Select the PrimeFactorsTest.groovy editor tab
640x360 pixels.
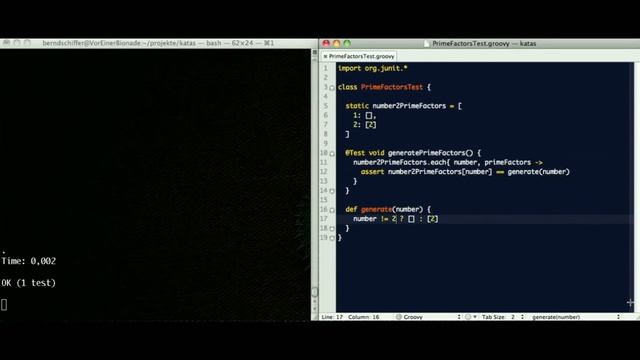[359, 56]
